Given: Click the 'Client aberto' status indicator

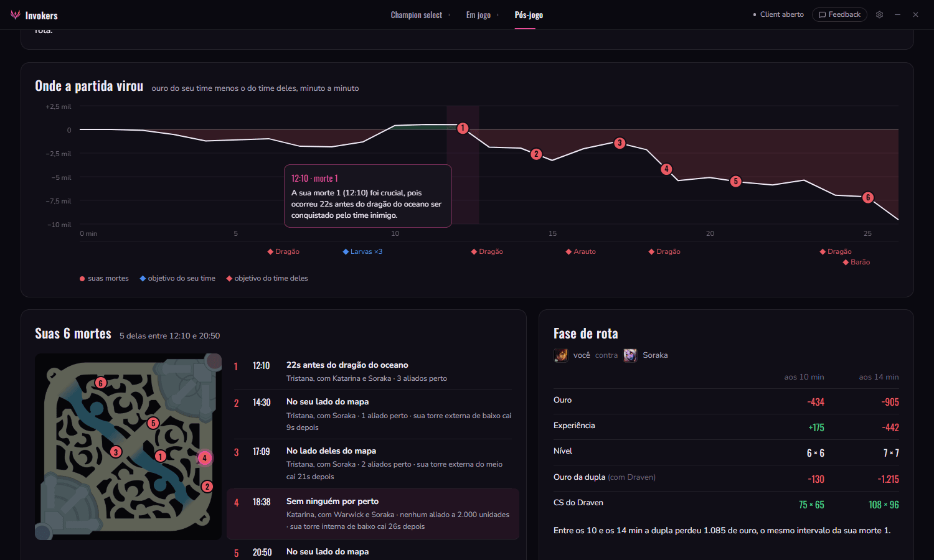Looking at the screenshot, I should 778,14.
